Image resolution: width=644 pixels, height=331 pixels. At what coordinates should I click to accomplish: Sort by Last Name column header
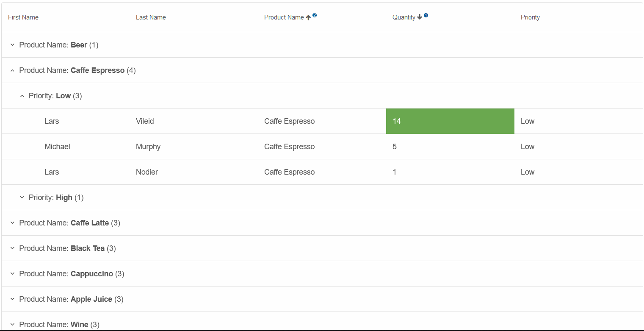point(151,17)
